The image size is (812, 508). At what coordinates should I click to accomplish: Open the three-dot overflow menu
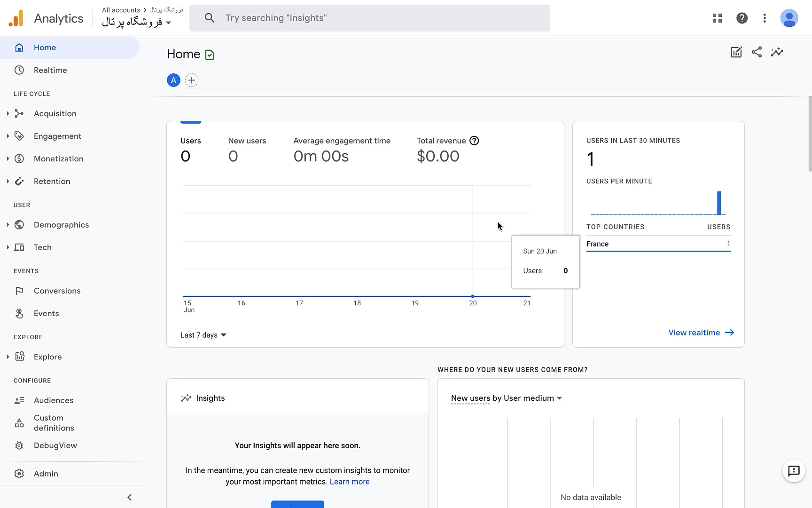pos(765,18)
